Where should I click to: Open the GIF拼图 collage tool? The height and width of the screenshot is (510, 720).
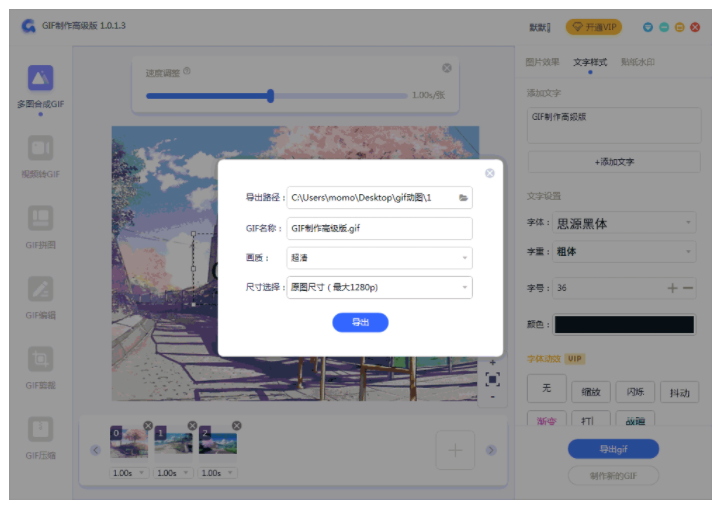(40, 227)
